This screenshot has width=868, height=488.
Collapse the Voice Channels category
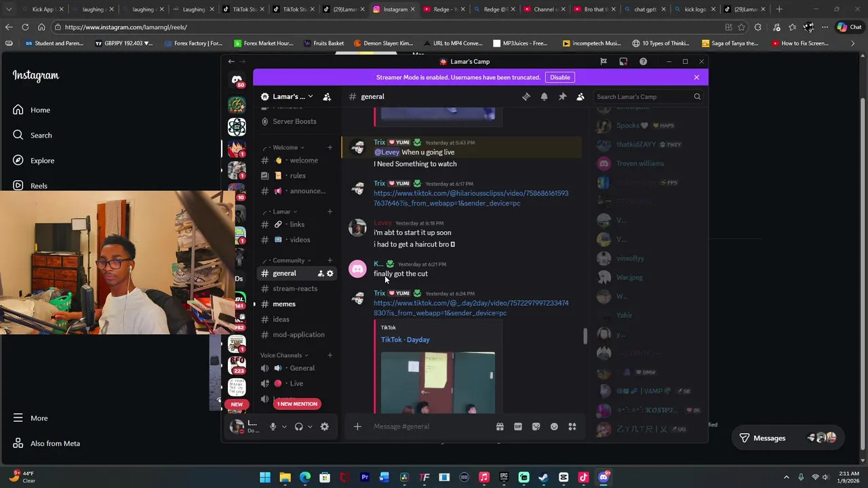coord(284,355)
